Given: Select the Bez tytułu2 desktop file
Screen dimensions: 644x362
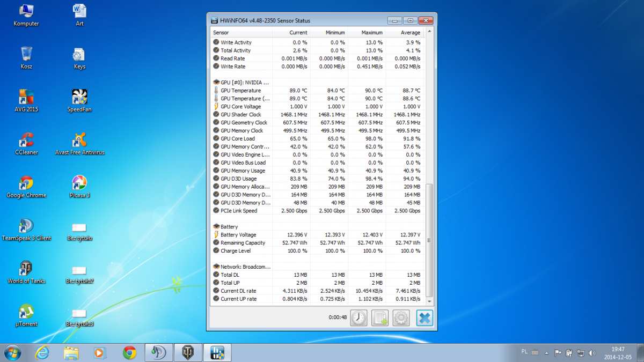Looking at the screenshot, I should 79,274.
